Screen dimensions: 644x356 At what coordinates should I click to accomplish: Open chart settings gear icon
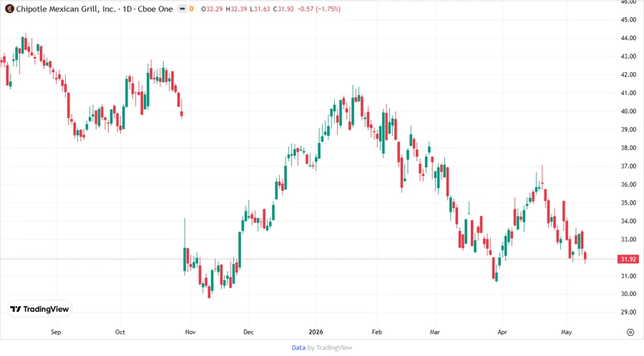pyautogui.click(x=630, y=332)
